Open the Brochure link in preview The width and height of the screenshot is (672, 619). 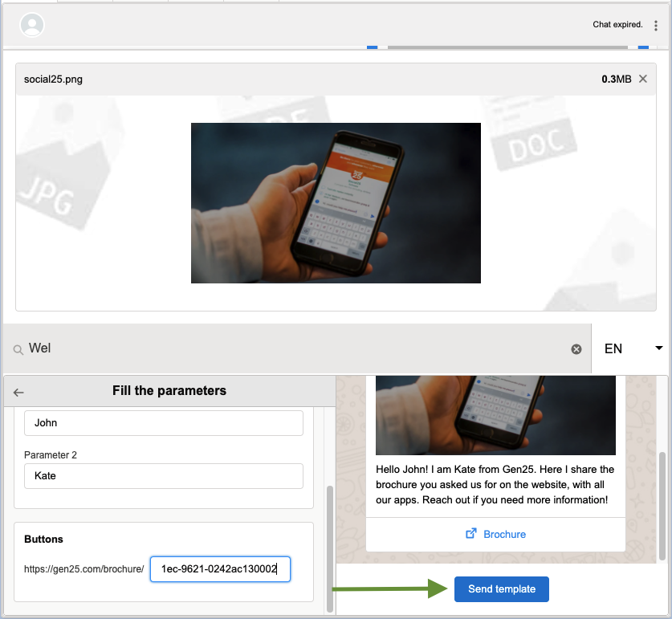[x=504, y=534]
